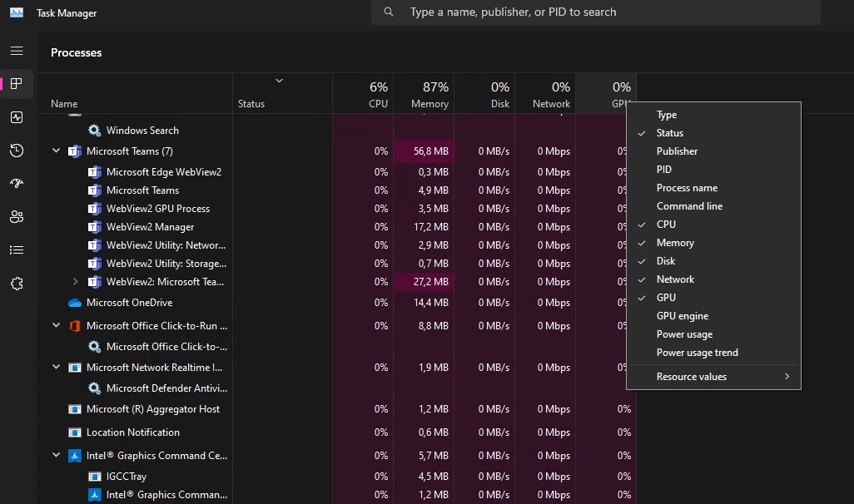The image size is (854, 504).
Task: Uncheck the Disk column option
Action: [x=713, y=260]
